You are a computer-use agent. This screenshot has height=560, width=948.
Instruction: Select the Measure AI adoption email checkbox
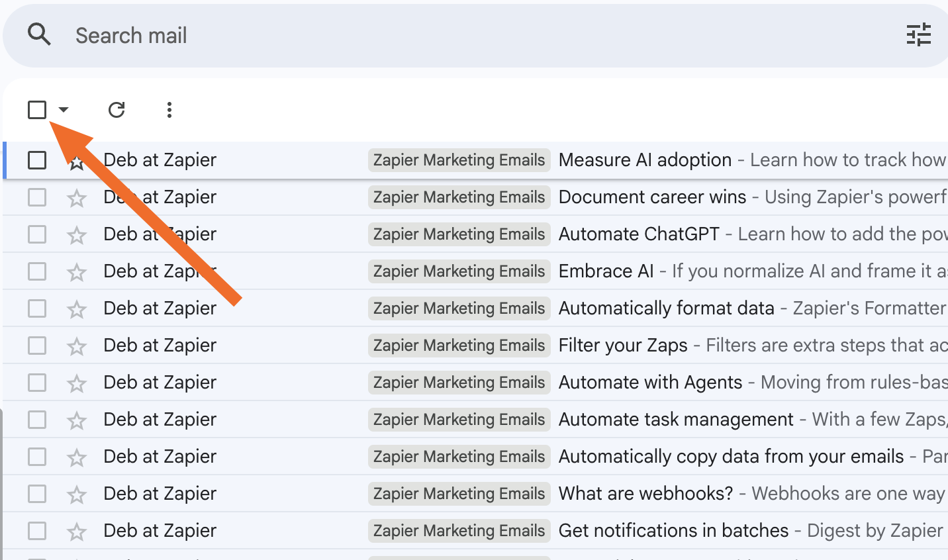37,160
